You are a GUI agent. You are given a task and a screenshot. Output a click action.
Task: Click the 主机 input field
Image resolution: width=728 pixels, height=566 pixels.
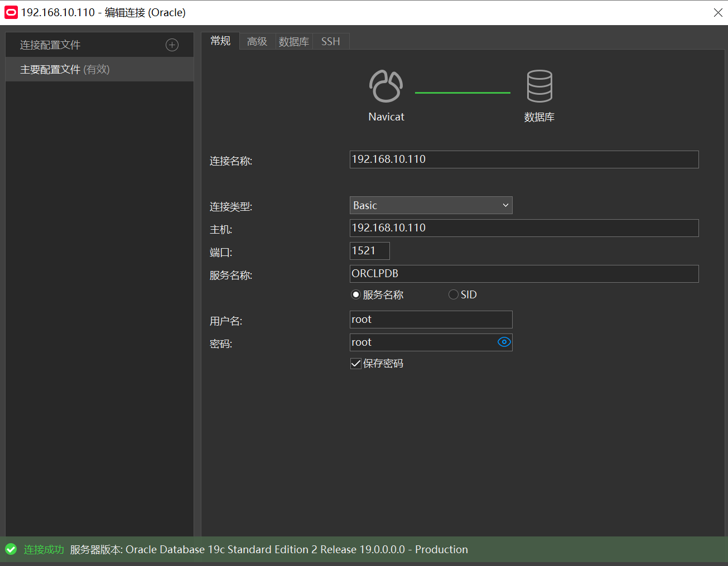[524, 228]
